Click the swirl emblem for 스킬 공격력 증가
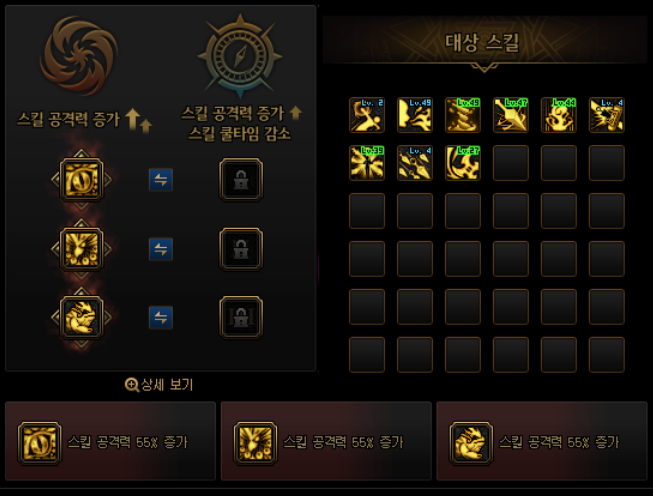The image size is (653, 496). click(79, 55)
